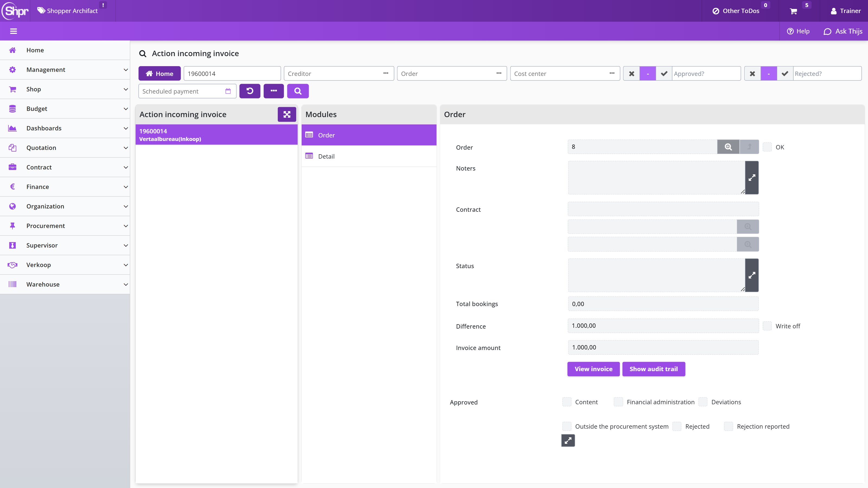Expand the Noters text area
Image resolution: width=868 pixels, height=488 pixels.
pyautogui.click(x=752, y=178)
